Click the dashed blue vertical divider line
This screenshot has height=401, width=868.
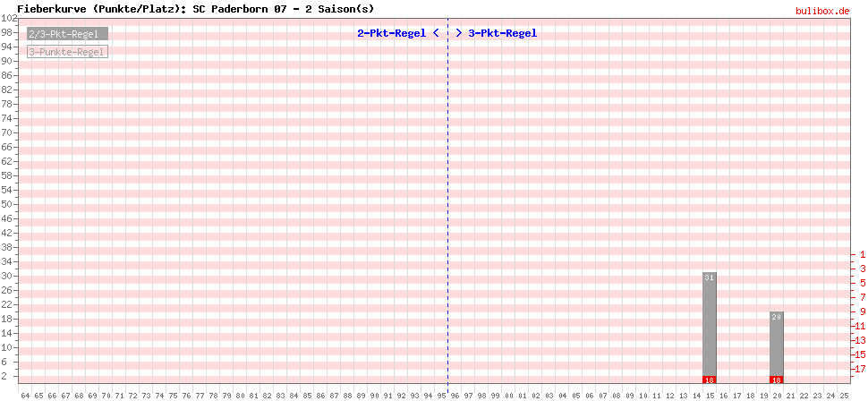tap(448, 224)
